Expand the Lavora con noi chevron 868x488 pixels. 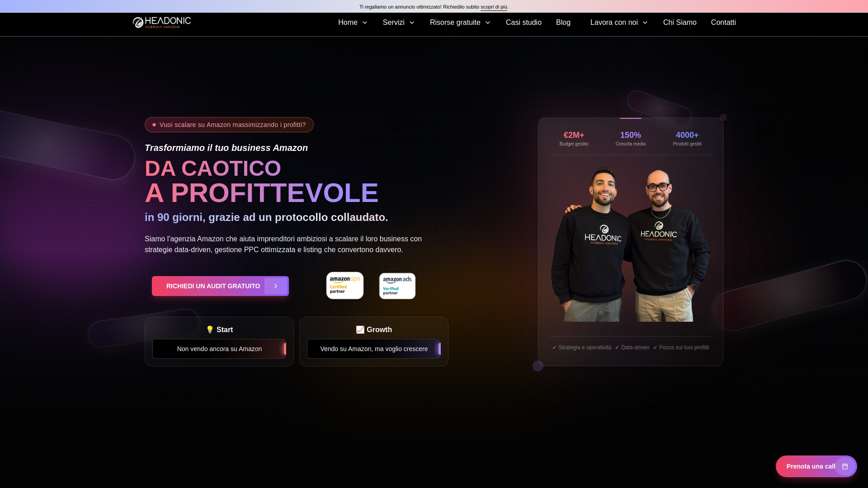[x=645, y=23]
